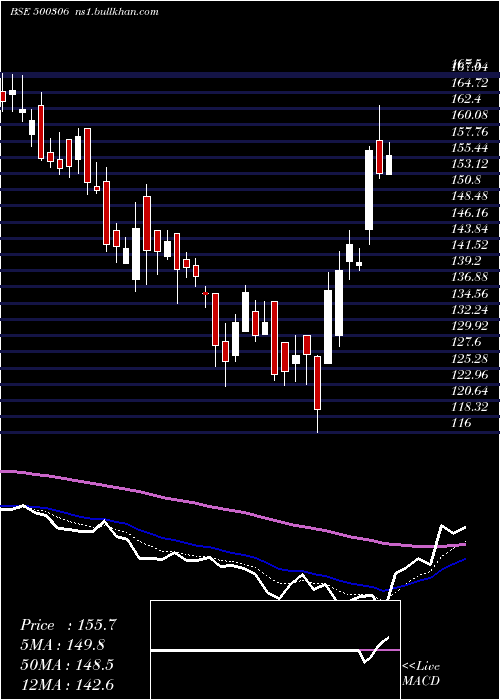Select the 160.08 price axis label
Image resolution: width=500 pixels, height=700 pixels.
point(470,115)
